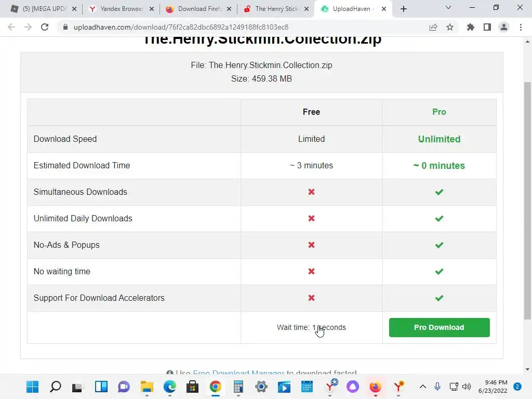
Task: Launch Microsoft Edge from taskbar
Action: click(170, 387)
